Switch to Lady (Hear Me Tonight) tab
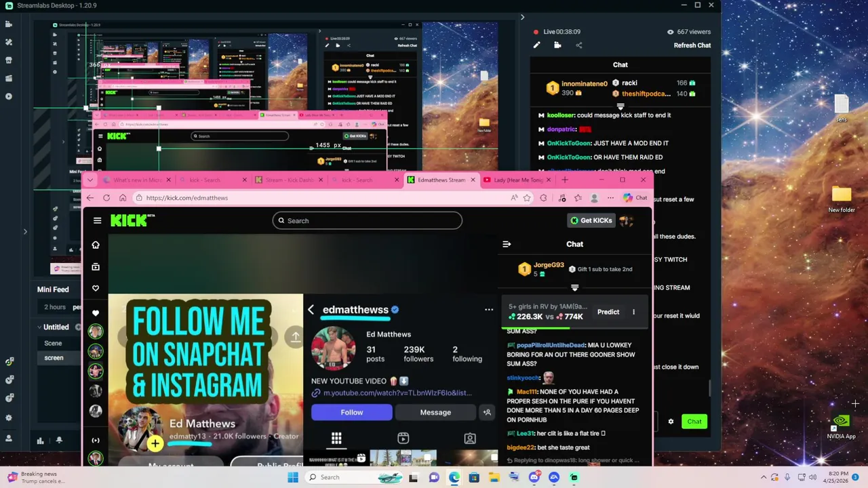Screen dimensions: 868x488 [517, 180]
